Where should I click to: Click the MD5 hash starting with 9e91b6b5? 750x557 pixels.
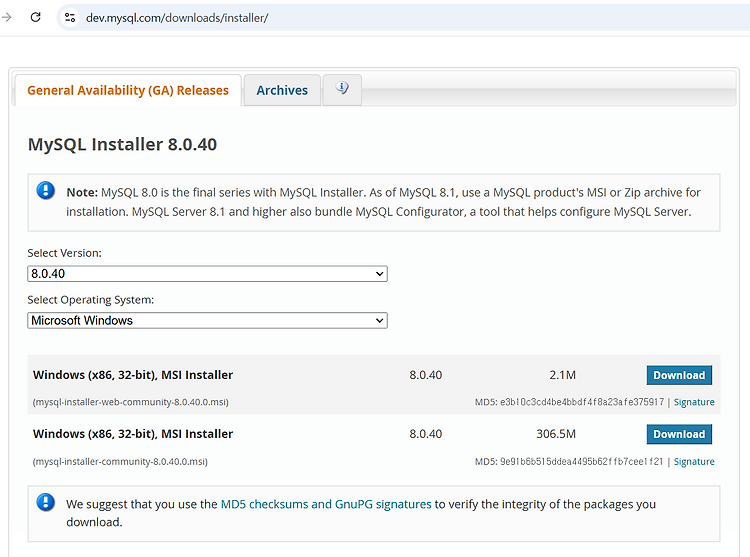pos(582,461)
